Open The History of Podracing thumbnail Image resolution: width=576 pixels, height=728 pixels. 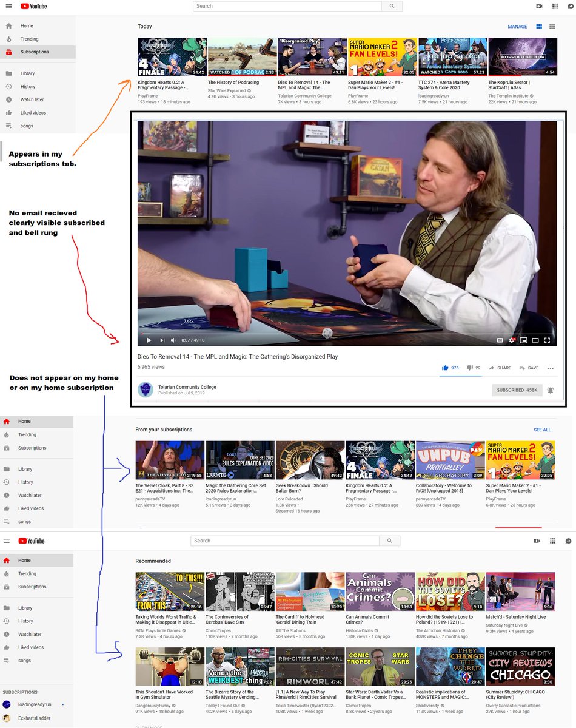[242, 57]
